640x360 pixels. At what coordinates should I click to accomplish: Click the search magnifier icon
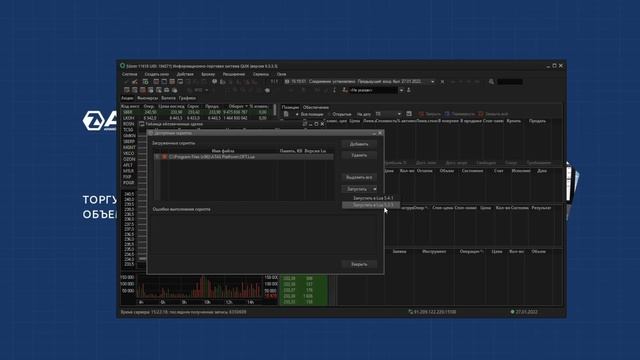(x=491, y=82)
